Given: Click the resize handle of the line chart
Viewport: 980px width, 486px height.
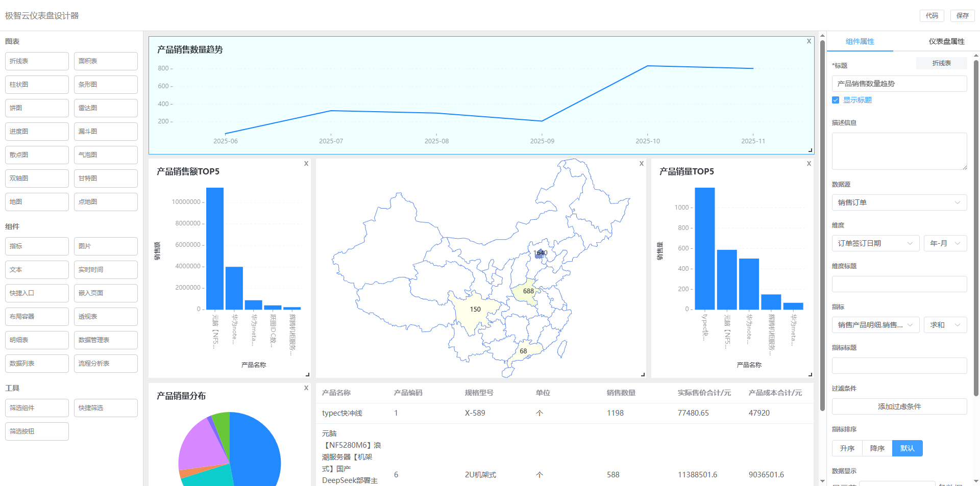Looking at the screenshot, I should pos(810,150).
